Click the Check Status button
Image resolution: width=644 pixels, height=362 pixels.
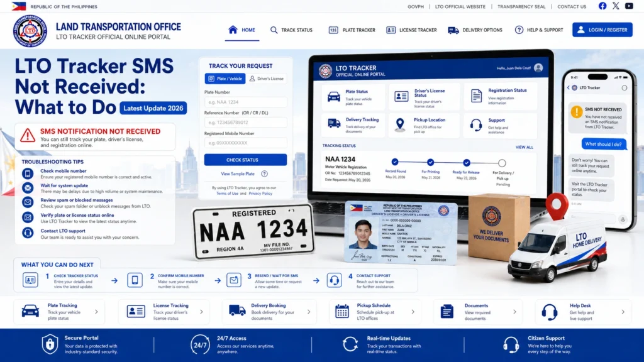[246, 160]
